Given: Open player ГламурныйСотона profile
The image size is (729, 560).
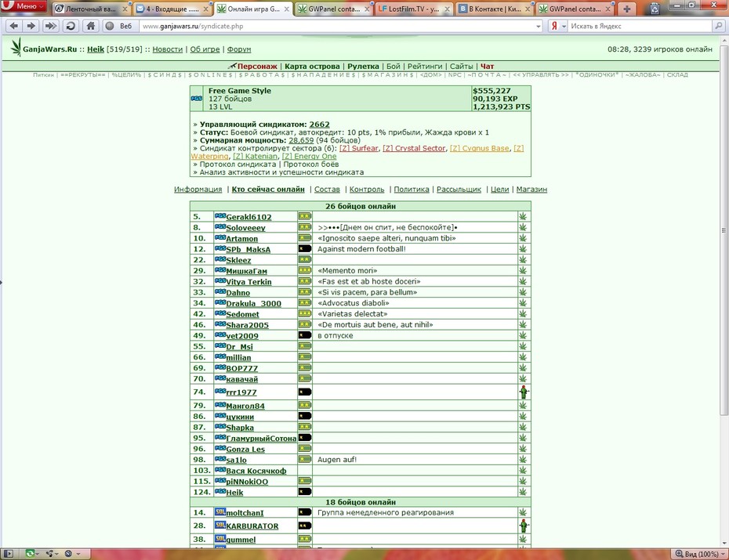Looking at the screenshot, I should 261,438.
